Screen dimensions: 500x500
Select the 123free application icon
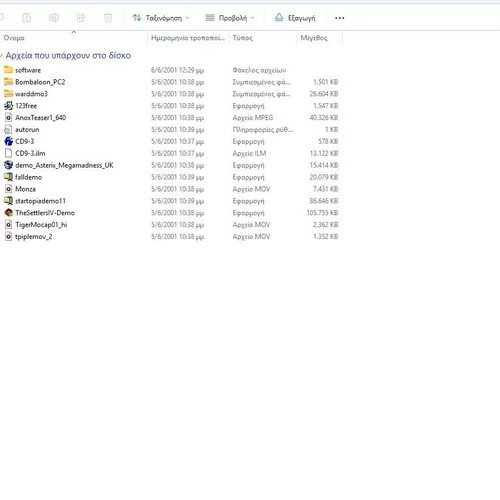click(8, 106)
